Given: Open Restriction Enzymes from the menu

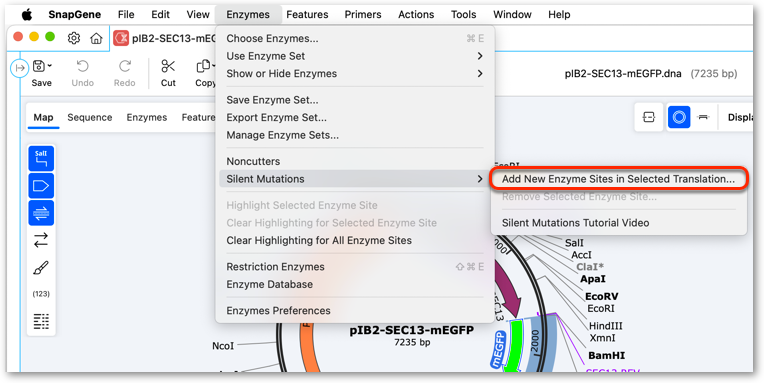Looking at the screenshot, I should 355,267.
